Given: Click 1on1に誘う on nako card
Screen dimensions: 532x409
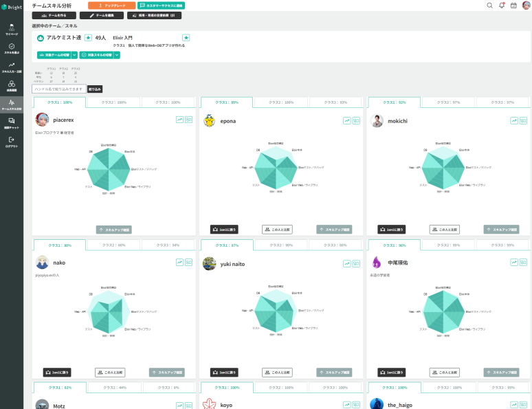Looking at the screenshot, I should [x=57, y=373].
